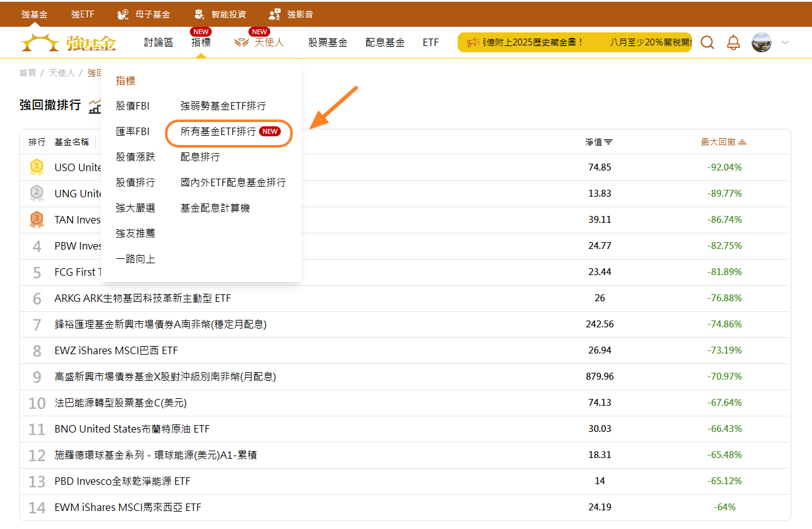The width and height of the screenshot is (812, 529).
Task: Click the search magnifier icon
Action: pos(707,42)
